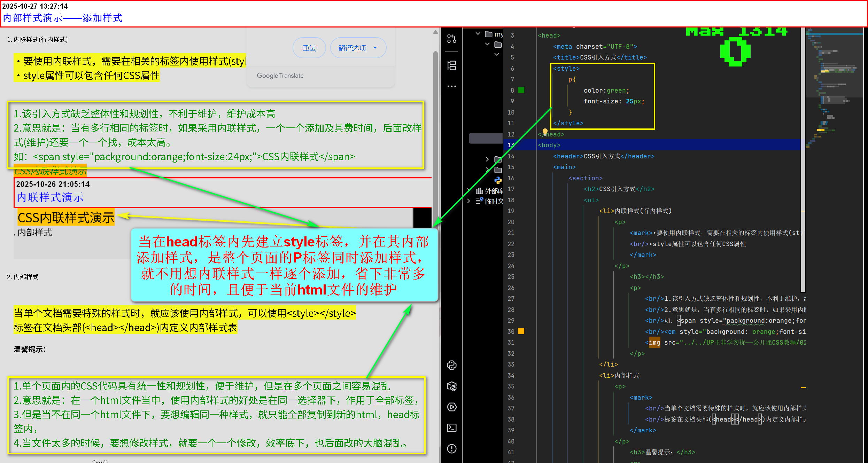Click the green color swatch on line 8

521,90
